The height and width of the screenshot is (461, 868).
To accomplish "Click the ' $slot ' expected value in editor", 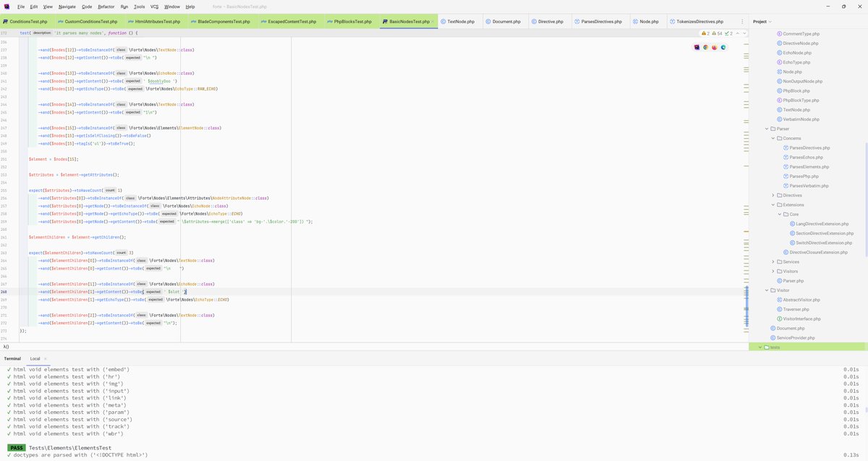I will (175, 292).
